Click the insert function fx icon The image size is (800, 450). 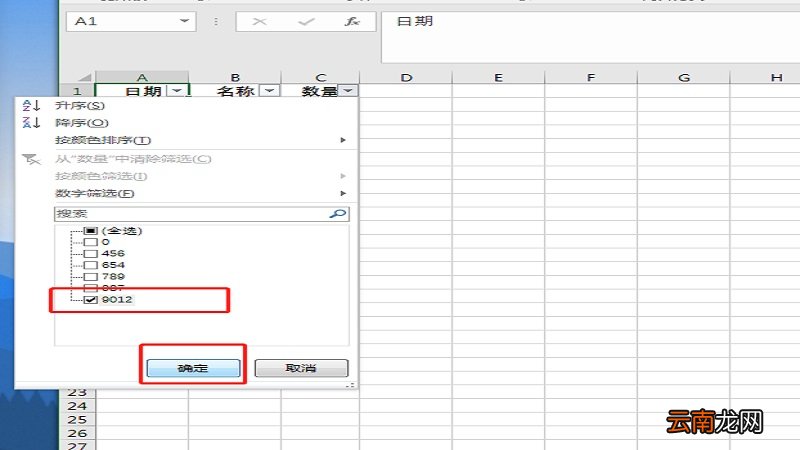352,21
